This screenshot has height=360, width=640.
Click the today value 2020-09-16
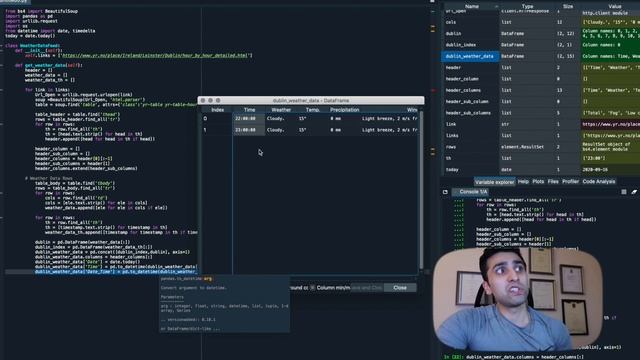pos(595,169)
